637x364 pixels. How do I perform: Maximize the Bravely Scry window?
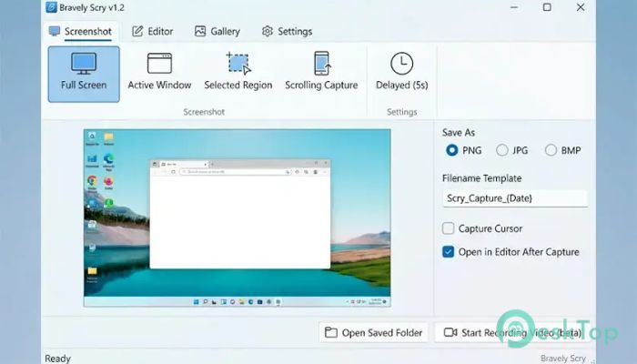pyautogui.click(x=547, y=7)
